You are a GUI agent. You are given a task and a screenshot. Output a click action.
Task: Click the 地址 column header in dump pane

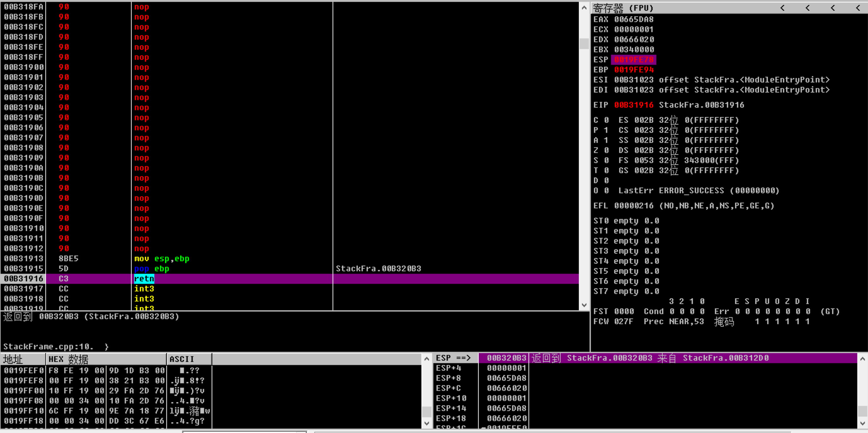23,359
